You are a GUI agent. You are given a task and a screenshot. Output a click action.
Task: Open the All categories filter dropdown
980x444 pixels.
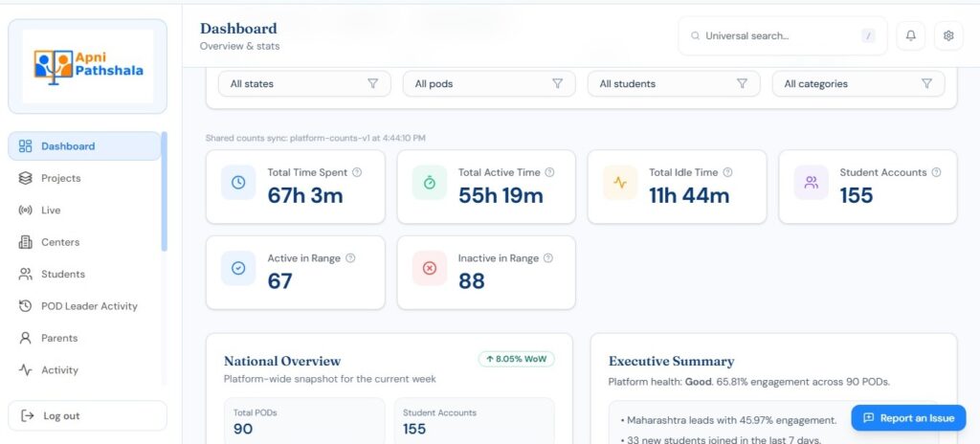click(x=858, y=84)
